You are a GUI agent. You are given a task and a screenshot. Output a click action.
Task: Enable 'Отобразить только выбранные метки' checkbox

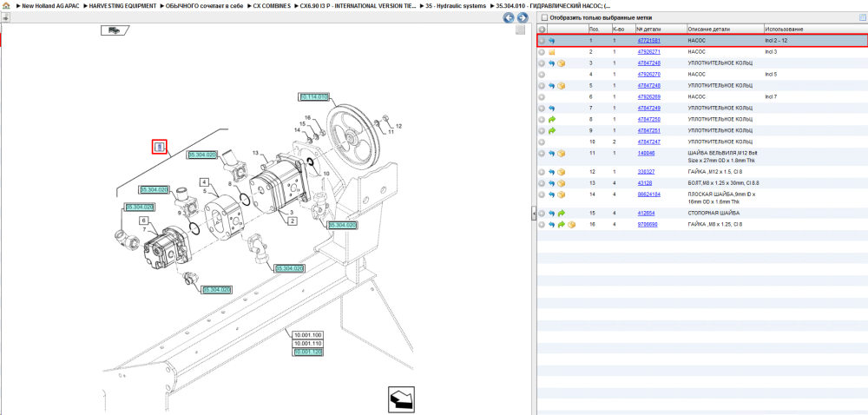[x=544, y=17]
